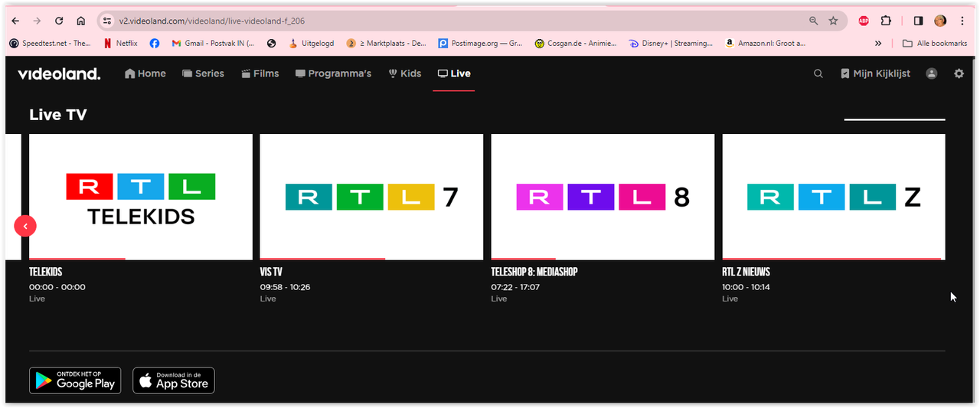
Task: Click the RTL Z NIEUWS title
Action: tap(746, 272)
